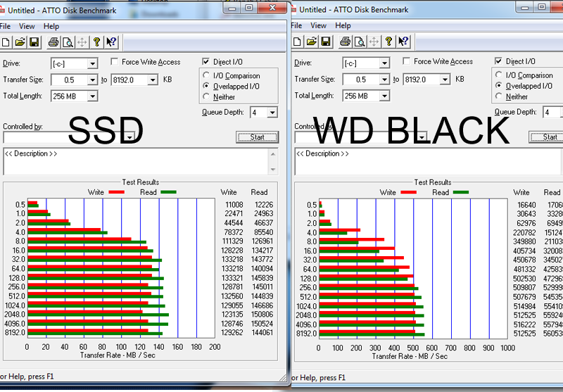Open File menu in WD BLACK window
The image size is (563, 392).
coord(296,25)
